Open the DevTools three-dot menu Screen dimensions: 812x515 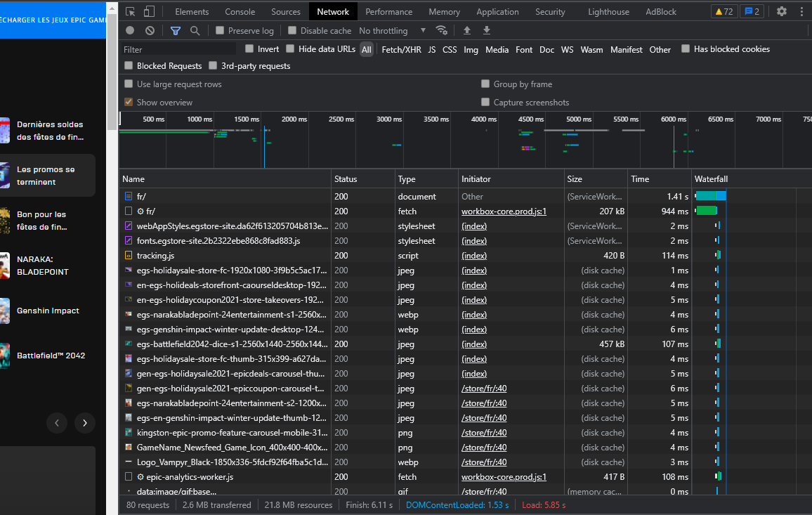801,11
